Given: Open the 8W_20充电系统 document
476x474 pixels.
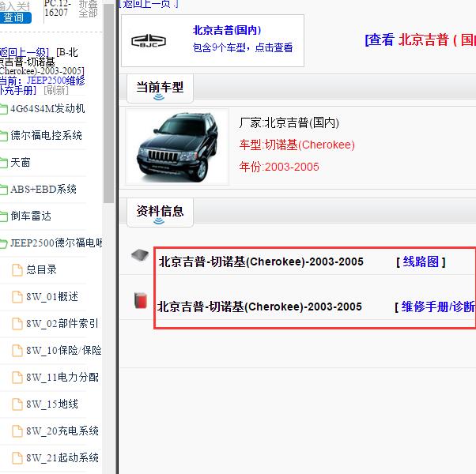Looking at the screenshot, I should pyautogui.click(x=62, y=431).
